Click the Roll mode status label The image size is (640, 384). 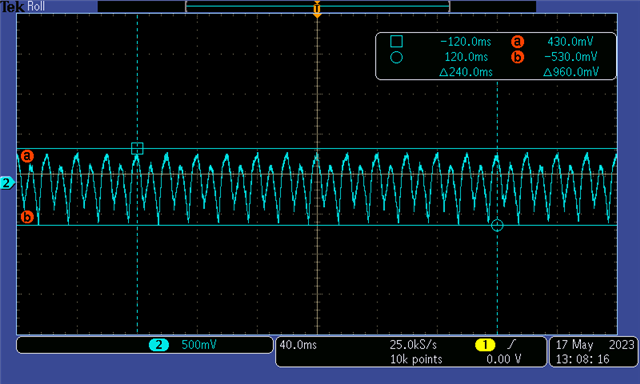[36, 6]
